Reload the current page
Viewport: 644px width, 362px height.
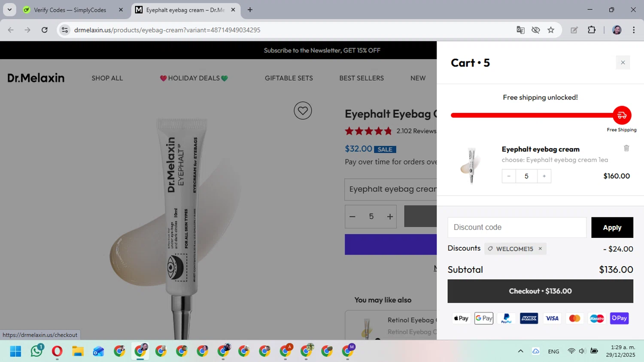tap(44, 30)
